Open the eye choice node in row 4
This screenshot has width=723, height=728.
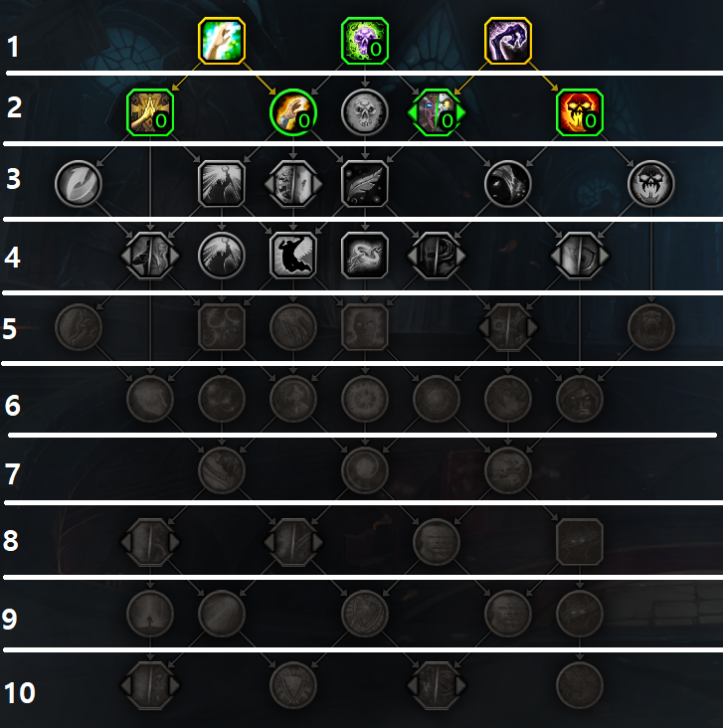pyautogui.click(x=580, y=256)
